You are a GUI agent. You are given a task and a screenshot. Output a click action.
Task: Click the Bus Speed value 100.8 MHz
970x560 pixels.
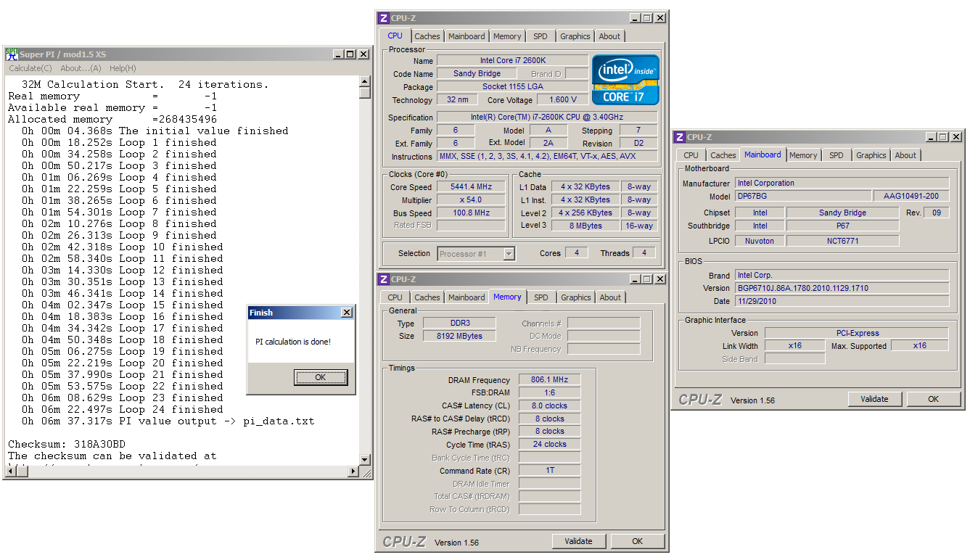(471, 213)
